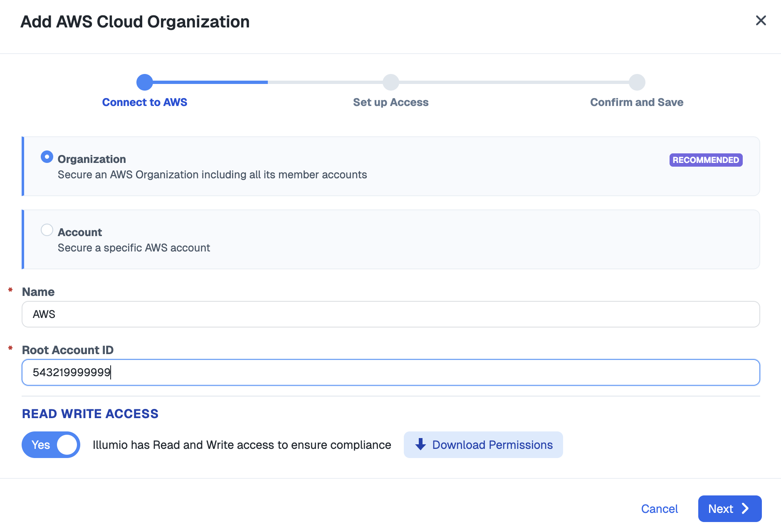Image resolution: width=781 pixels, height=532 pixels.
Task: Toggle the Read Write Access switch
Action: pyautogui.click(x=51, y=445)
